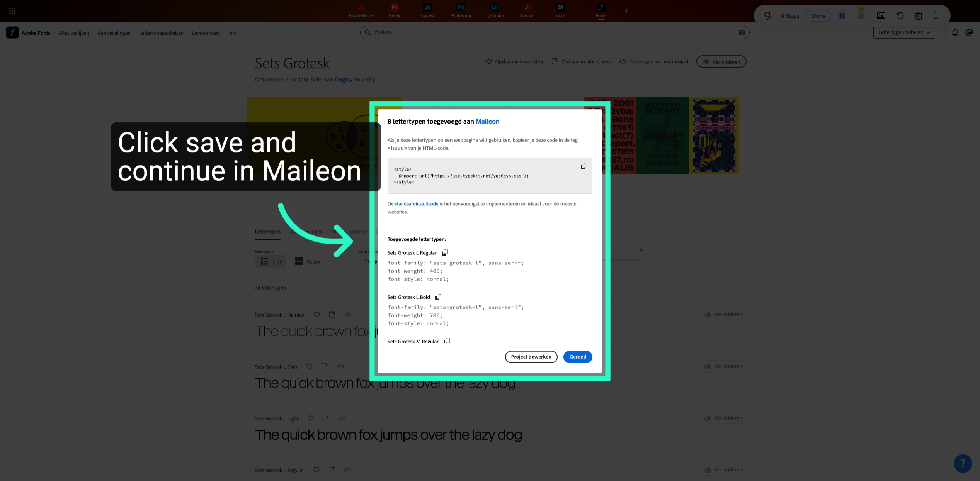This screenshot has height=481, width=980.
Task: Switch to Lightroom app
Action: (x=494, y=11)
